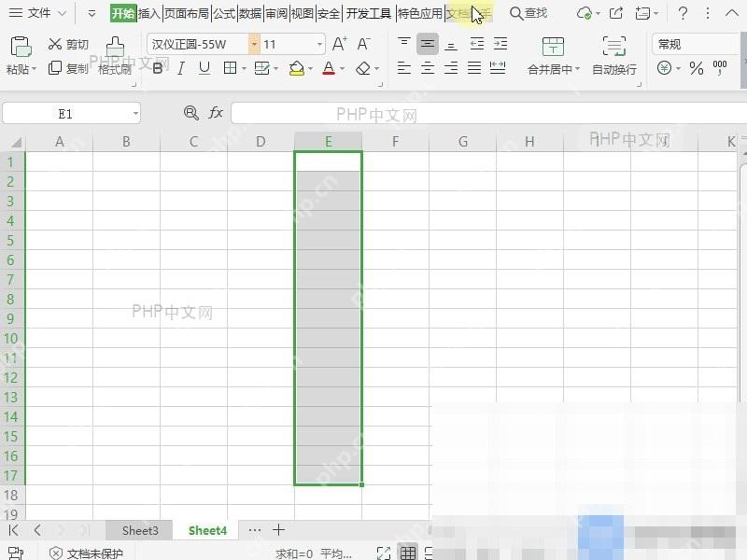Open the borders dropdown arrow
747x560 pixels.
[x=244, y=68]
